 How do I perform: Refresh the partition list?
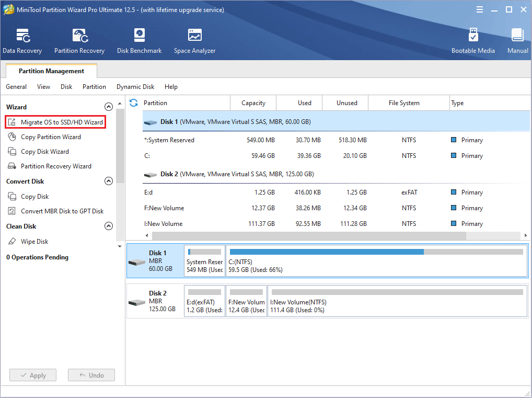pos(134,103)
